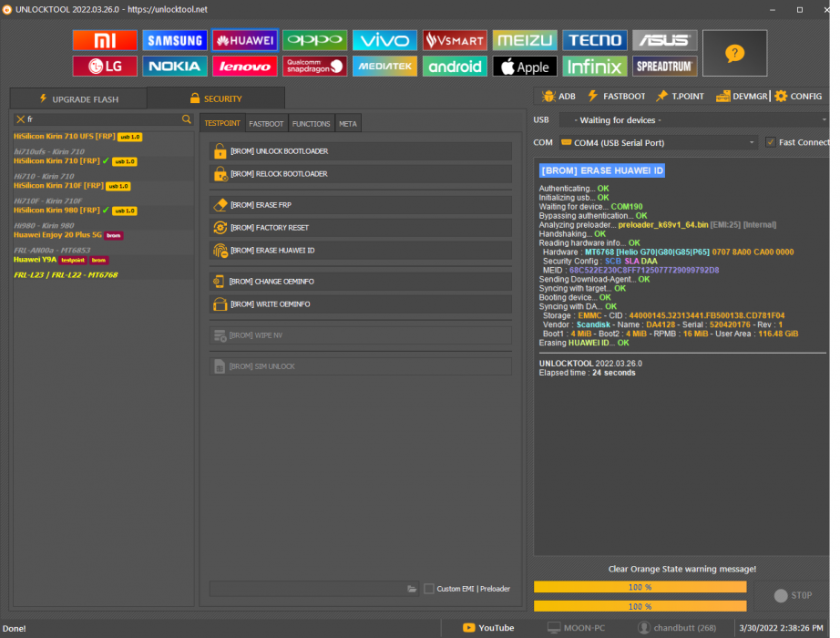Run BROM Unlock Bootloader
The height and width of the screenshot is (638, 840).
click(x=361, y=151)
